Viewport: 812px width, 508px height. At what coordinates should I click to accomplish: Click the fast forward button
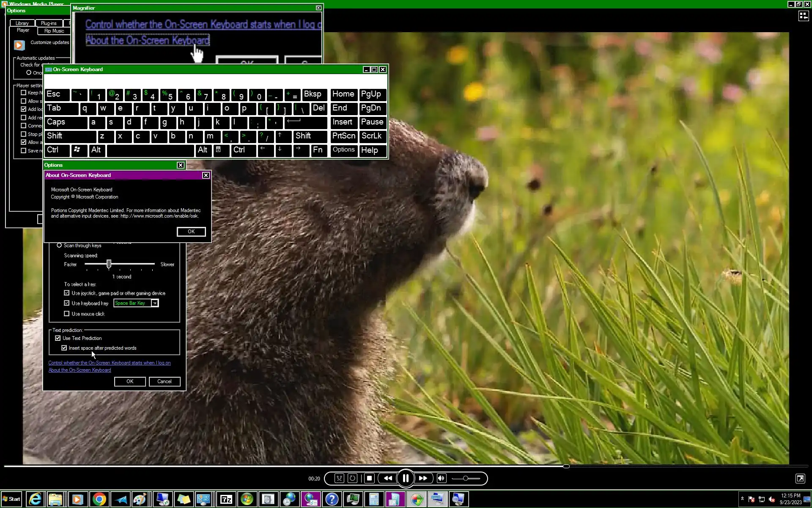pyautogui.click(x=423, y=478)
